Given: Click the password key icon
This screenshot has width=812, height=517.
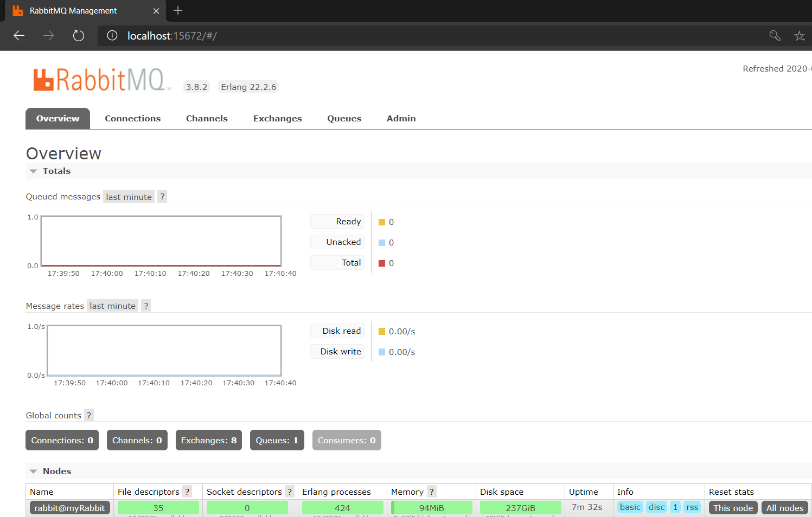Looking at the screenshot, I should [x=775, y=36].
